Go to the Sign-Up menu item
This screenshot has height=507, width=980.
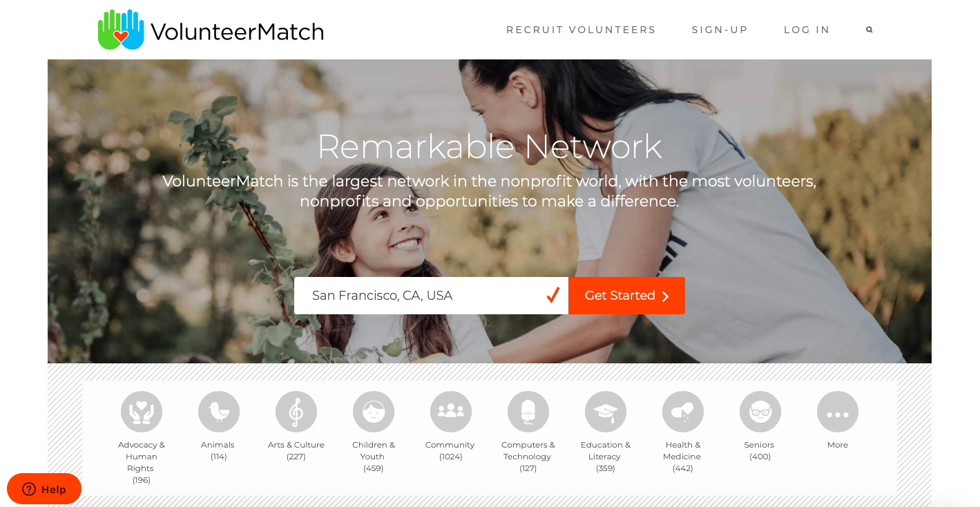[x=720, y=30]
